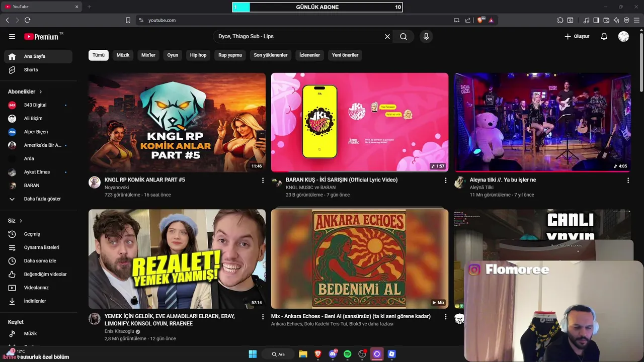
Task: Select the Oyun filter chip
Action: coord(173,55)
